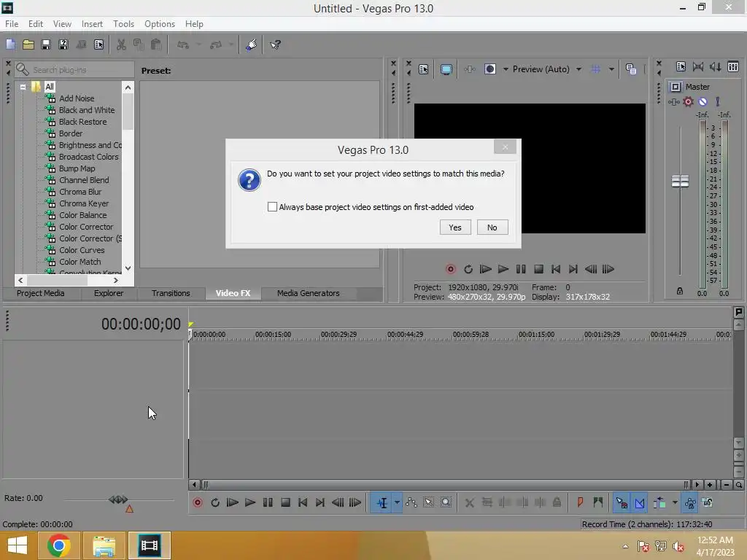This screenshot has height=560, width=747.
Task: Open the Options menu
Action: pos(160,24)
